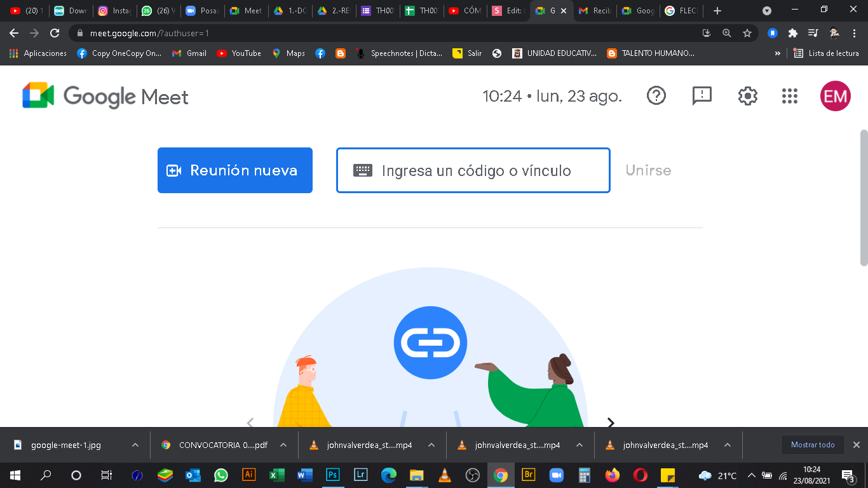Go to previous carousel slide arrow
868x488 pixels.
(x=250, y=422)
